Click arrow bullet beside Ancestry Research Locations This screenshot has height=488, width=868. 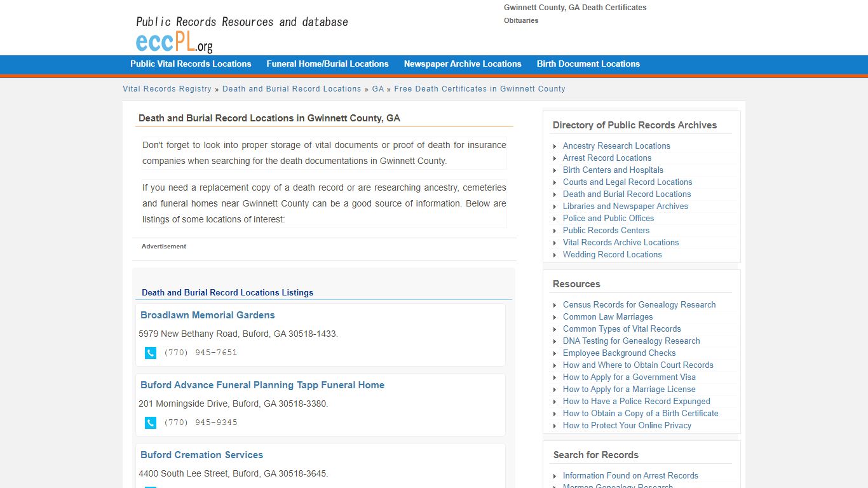coord(555,147)
